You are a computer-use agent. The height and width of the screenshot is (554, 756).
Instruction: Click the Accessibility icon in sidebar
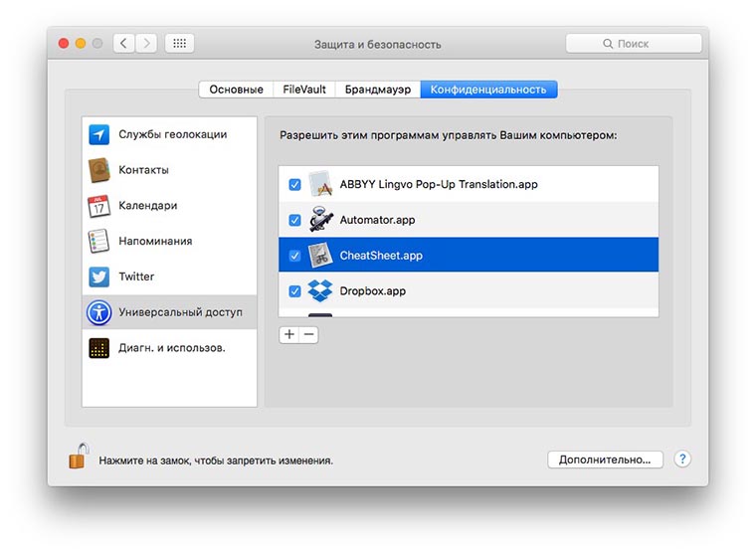98,312
